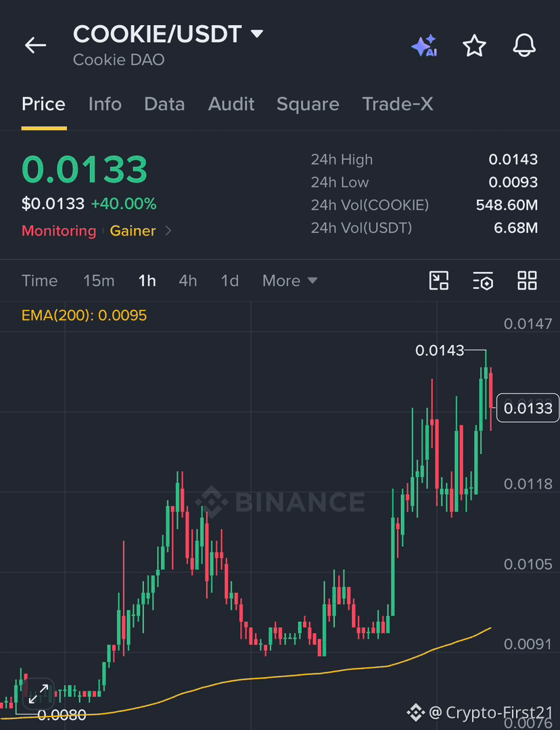Tap the Cookie DAO subtitle

119,60
